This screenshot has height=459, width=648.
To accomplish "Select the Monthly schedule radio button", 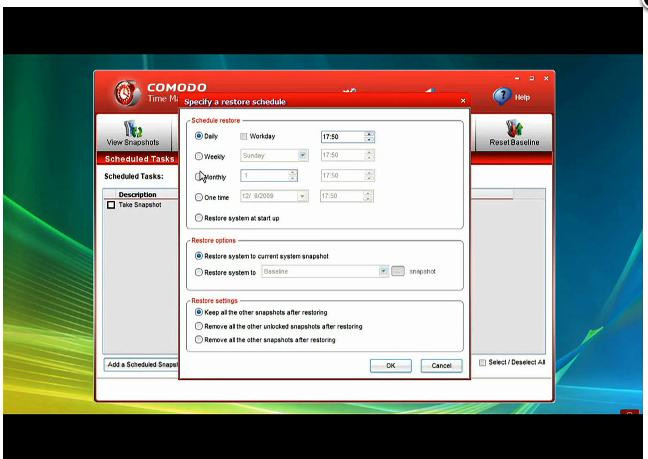I will point(199,177).
